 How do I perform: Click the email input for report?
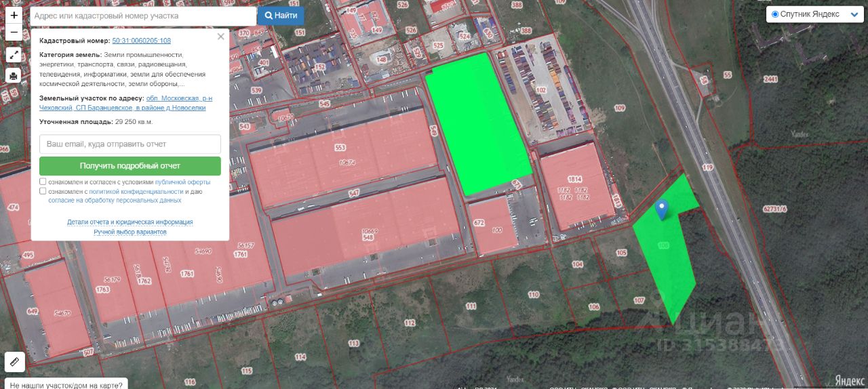[x=130, y=144]
